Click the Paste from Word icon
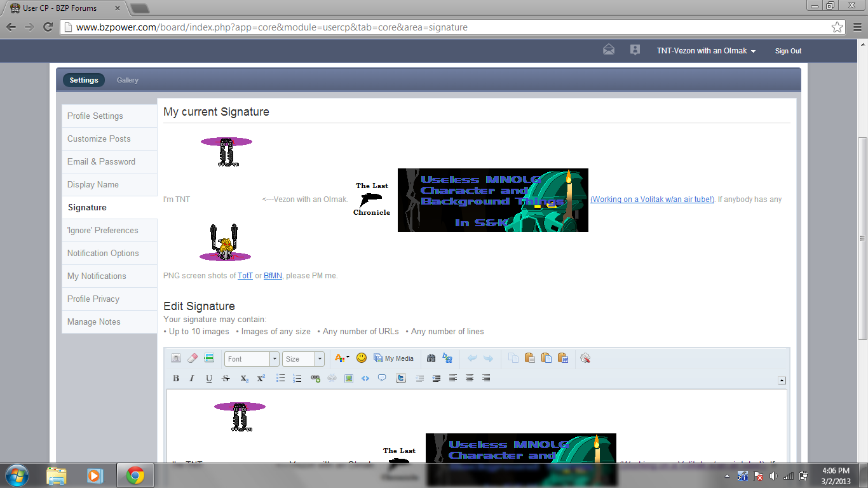This screenshot has width=868, height=488. pyautogui.click(x=562, y=358)
